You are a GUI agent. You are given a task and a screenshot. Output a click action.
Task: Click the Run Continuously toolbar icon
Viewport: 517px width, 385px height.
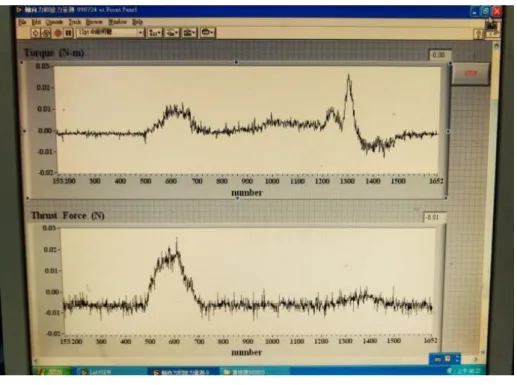pyautogui.click(x=46, y=33)
